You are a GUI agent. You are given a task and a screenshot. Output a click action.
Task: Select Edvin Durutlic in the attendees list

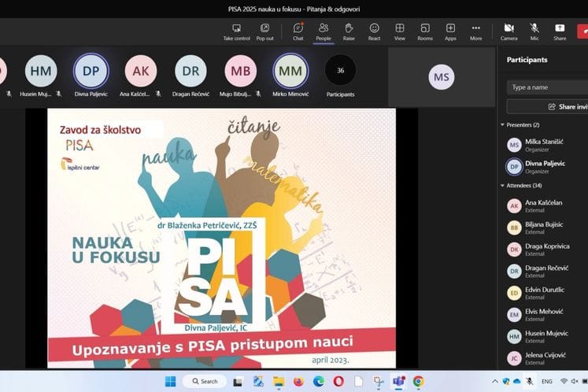tap(544, 293)
